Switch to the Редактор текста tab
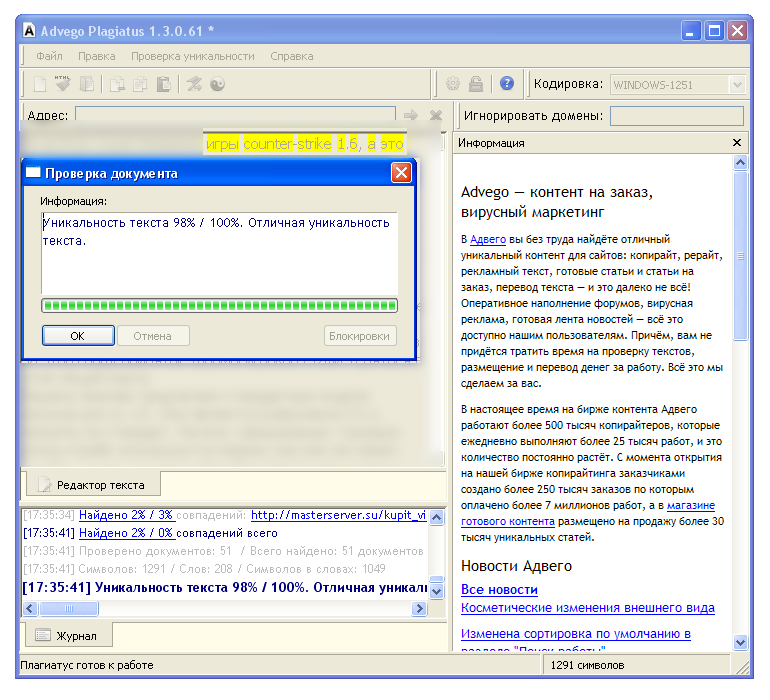 tap(93, 485)
